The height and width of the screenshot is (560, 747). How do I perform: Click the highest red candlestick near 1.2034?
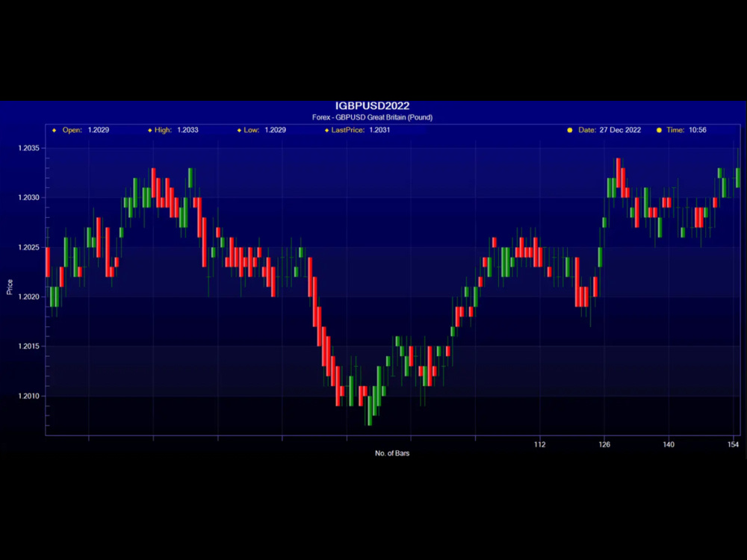point(619,173)
